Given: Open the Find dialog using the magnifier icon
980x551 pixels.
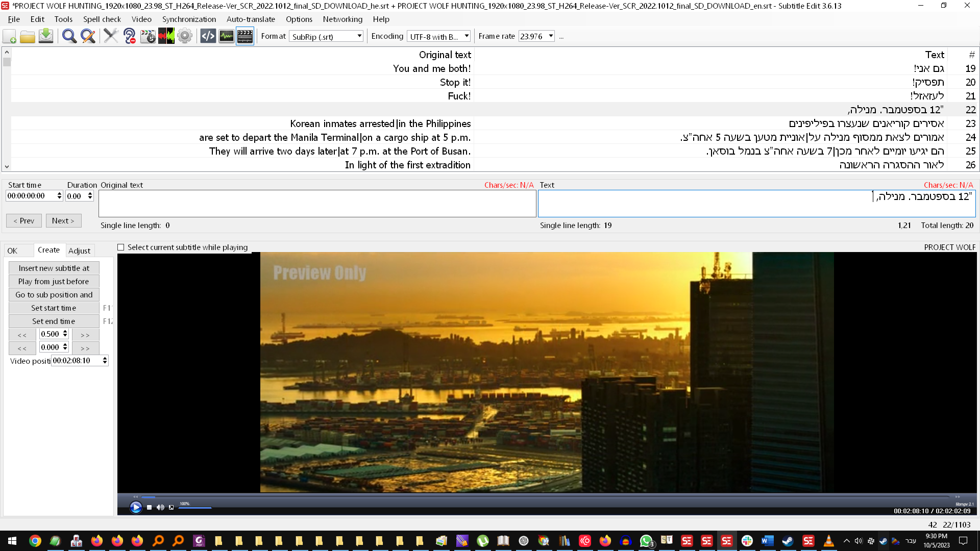Looking at the screenshot, I should 69,36.
